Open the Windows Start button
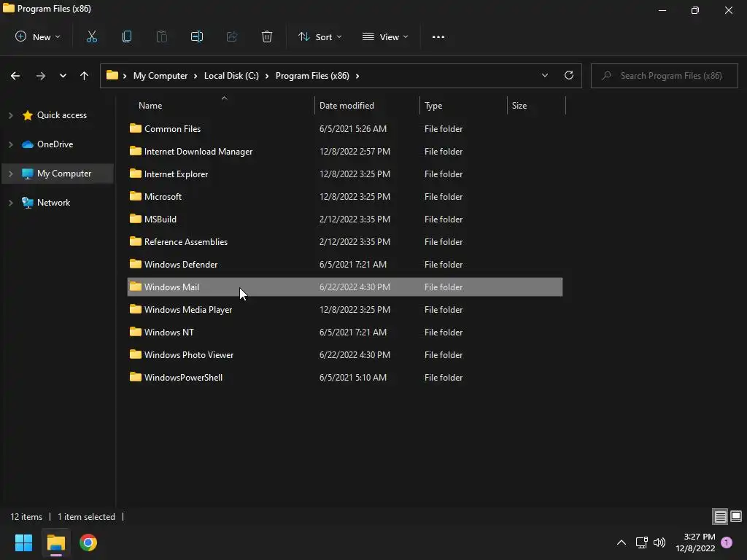The image size is (747, 560). click(23, 542)
